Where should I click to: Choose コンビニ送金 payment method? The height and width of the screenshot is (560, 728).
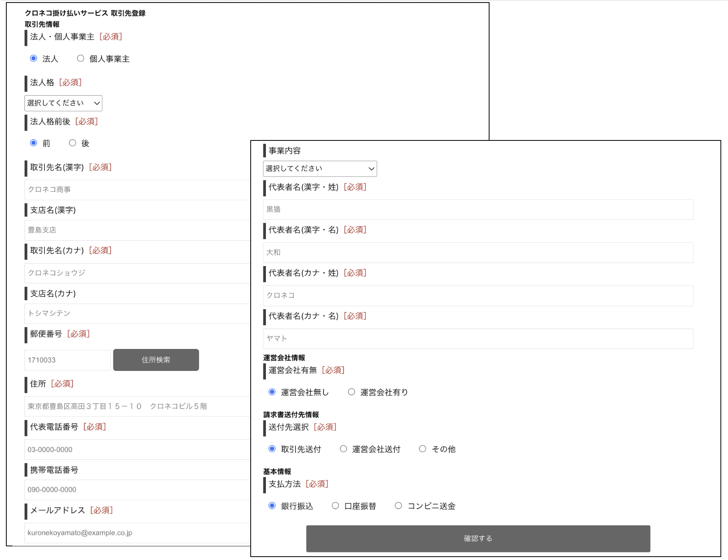tap(398, 506)
